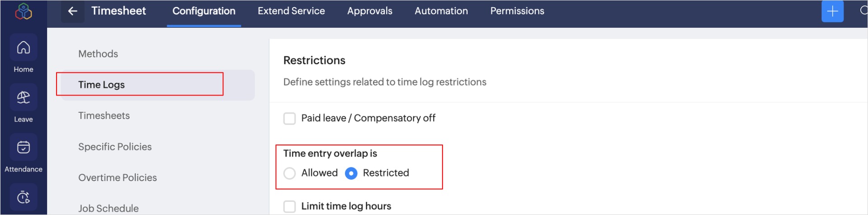Tick the Limit time log hours checkbox

[x=289, y=207]
